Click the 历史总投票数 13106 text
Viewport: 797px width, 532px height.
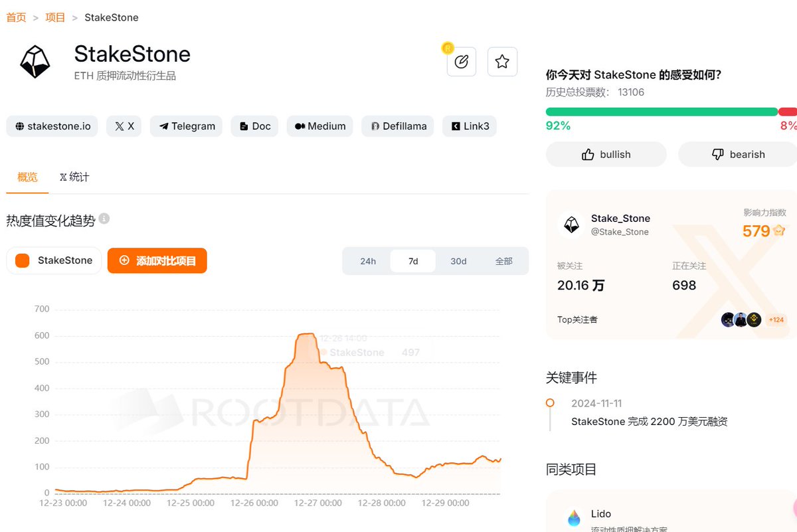click(595, 92)
